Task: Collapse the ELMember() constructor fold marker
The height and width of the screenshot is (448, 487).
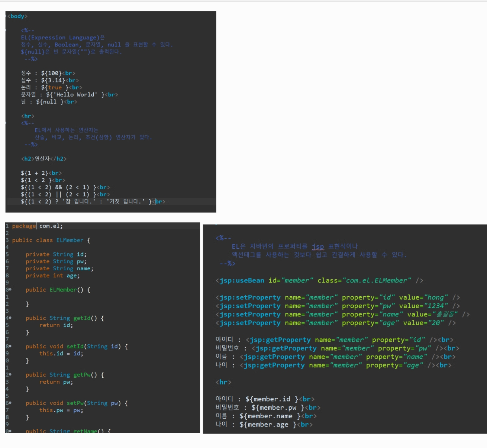Action: coord(10,290)
